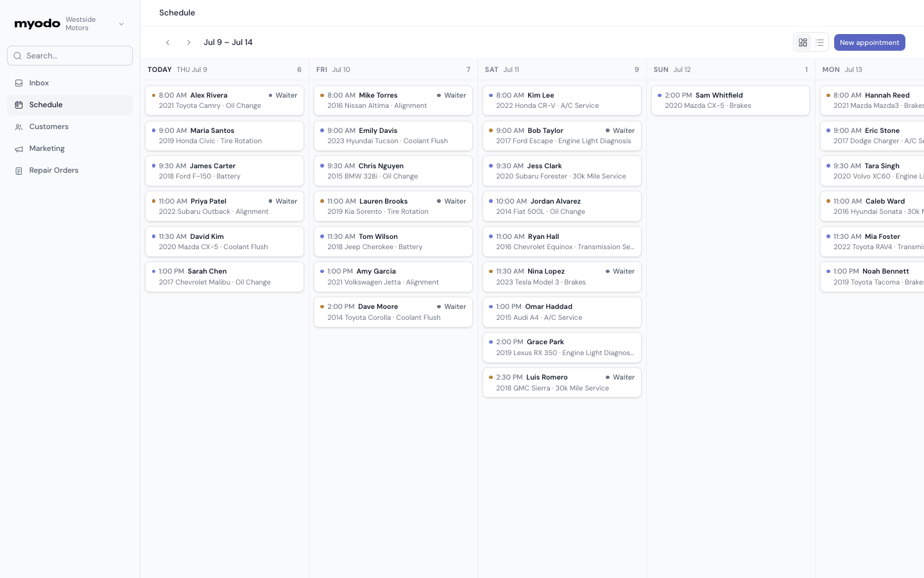Click the Inbox icon in sidebar

coord(19,83)
